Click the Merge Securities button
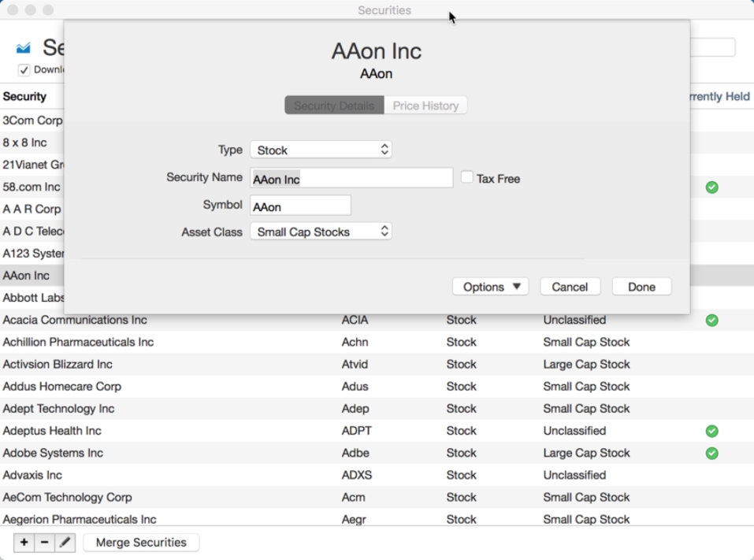This screenshot has width=754, height=560. click(x=141, y=543)
